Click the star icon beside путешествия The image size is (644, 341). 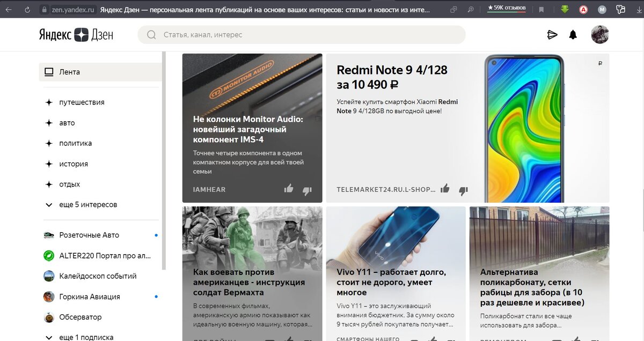pyautogui.click(x=49, y=102)
